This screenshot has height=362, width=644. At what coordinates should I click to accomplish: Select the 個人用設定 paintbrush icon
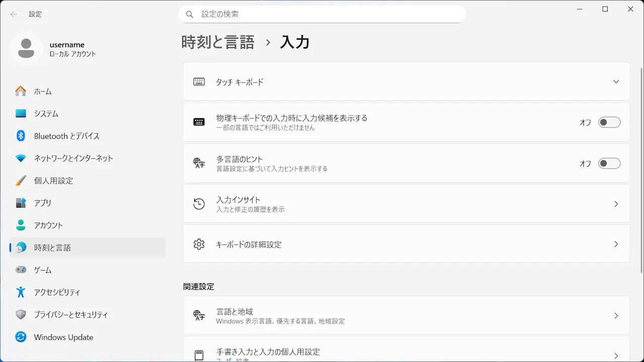pyautogui.click(x=21, y=180)
